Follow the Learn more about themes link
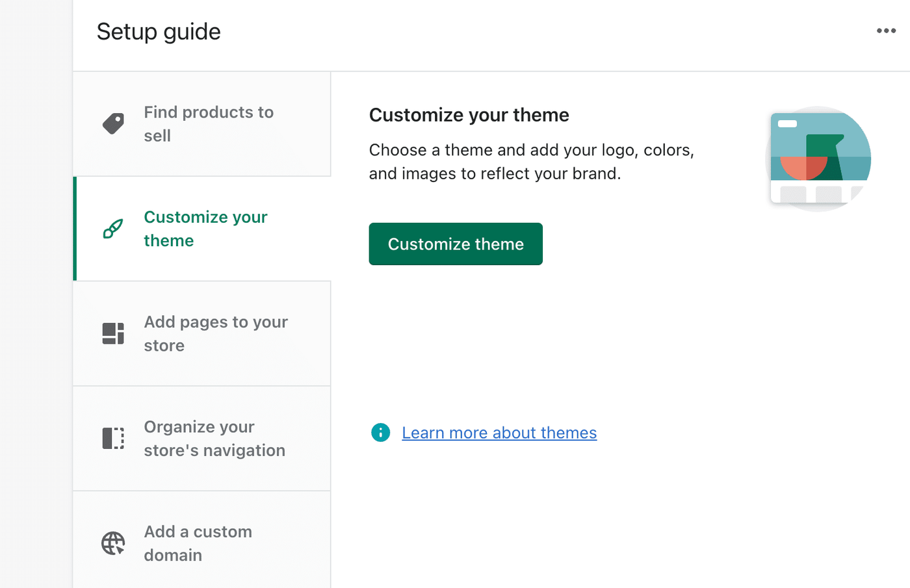The height and width of the screenshot is (588, 910). 499,433
